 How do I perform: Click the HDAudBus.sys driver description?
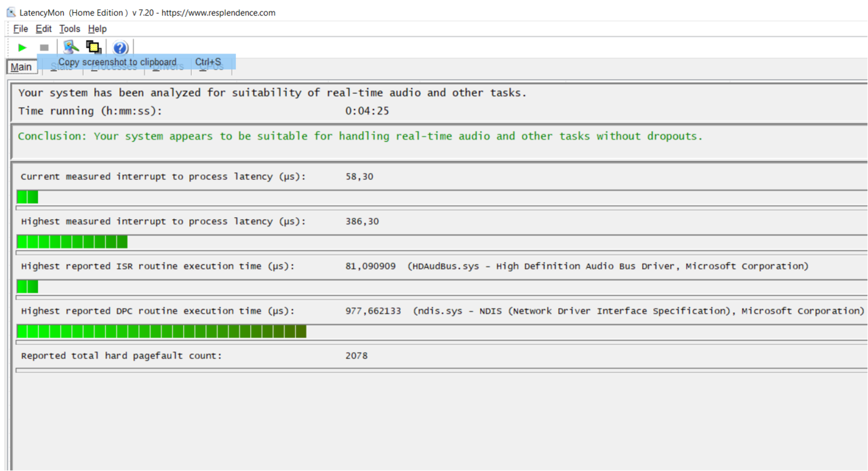coord(608,266)
